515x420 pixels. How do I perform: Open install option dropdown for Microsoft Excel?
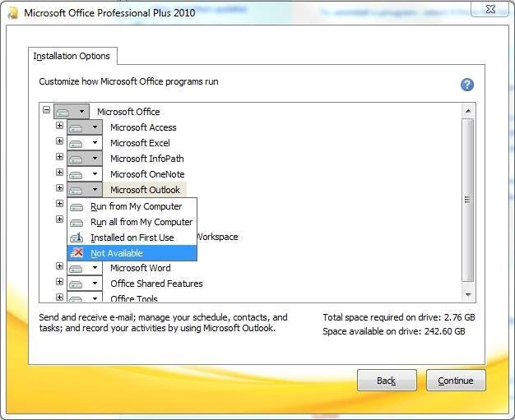click(85, 143)
